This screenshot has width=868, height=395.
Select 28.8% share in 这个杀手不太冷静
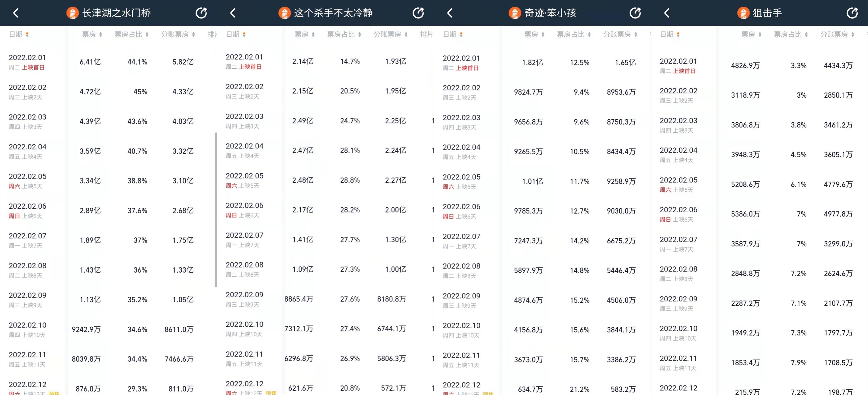(350, 180)
